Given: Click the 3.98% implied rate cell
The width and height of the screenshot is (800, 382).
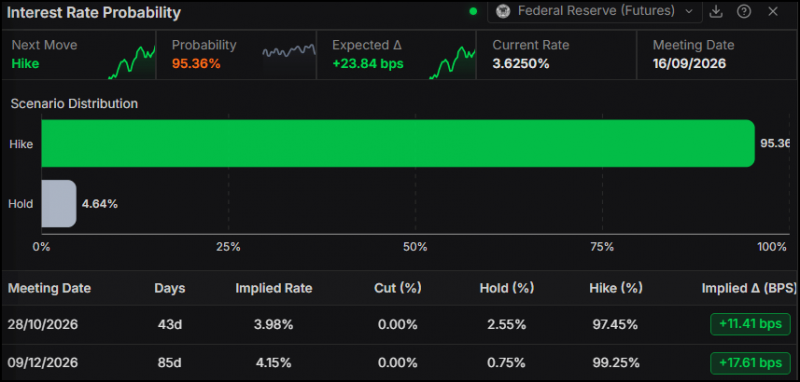Looking at the screenshot, I should (273, 324).
